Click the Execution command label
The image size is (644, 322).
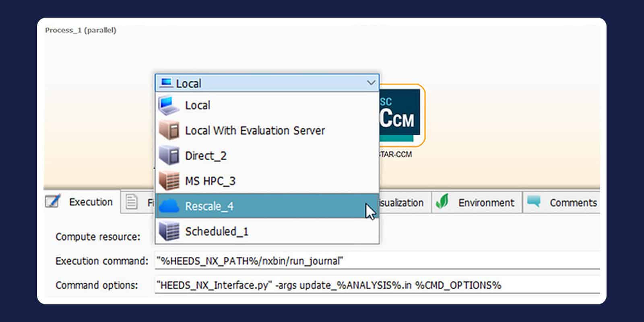(102, 261)
